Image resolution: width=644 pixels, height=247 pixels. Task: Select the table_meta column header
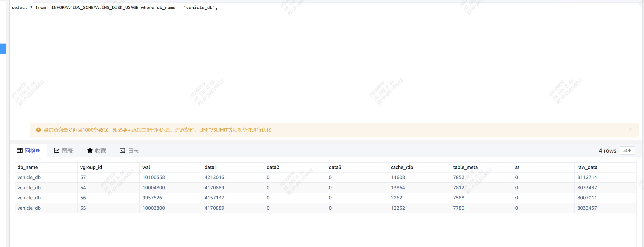465,167
